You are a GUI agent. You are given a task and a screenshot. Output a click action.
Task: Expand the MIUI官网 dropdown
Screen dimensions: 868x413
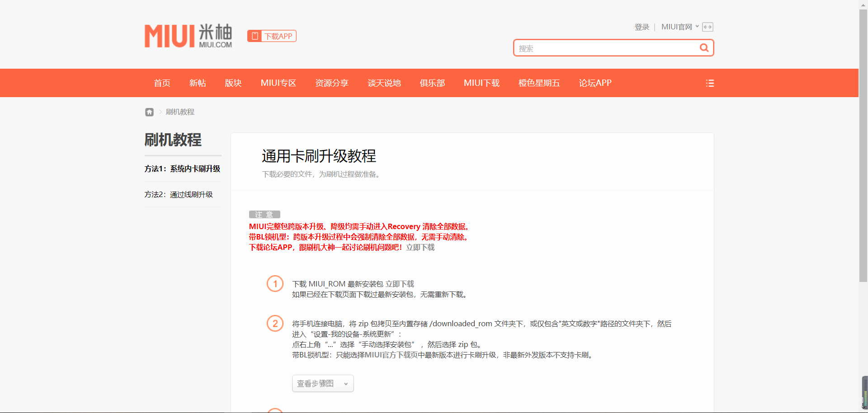click(680, 27)
